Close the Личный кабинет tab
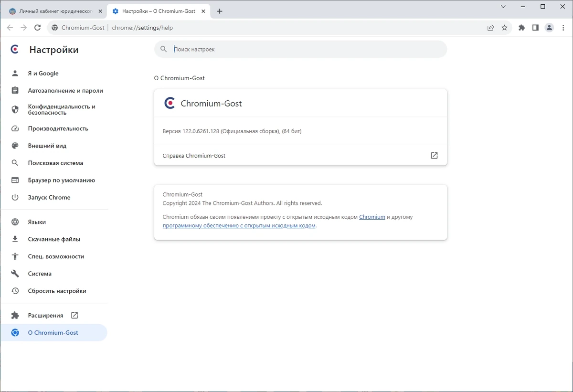The image size is (573, 392). pyautogui.click(x=100, y=11)
